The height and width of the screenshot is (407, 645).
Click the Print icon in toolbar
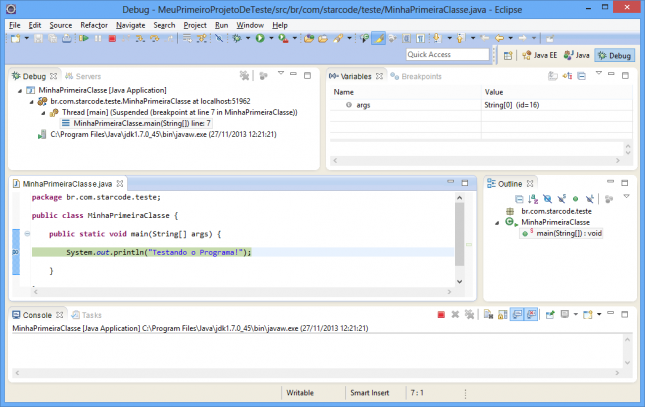(67, 38)
